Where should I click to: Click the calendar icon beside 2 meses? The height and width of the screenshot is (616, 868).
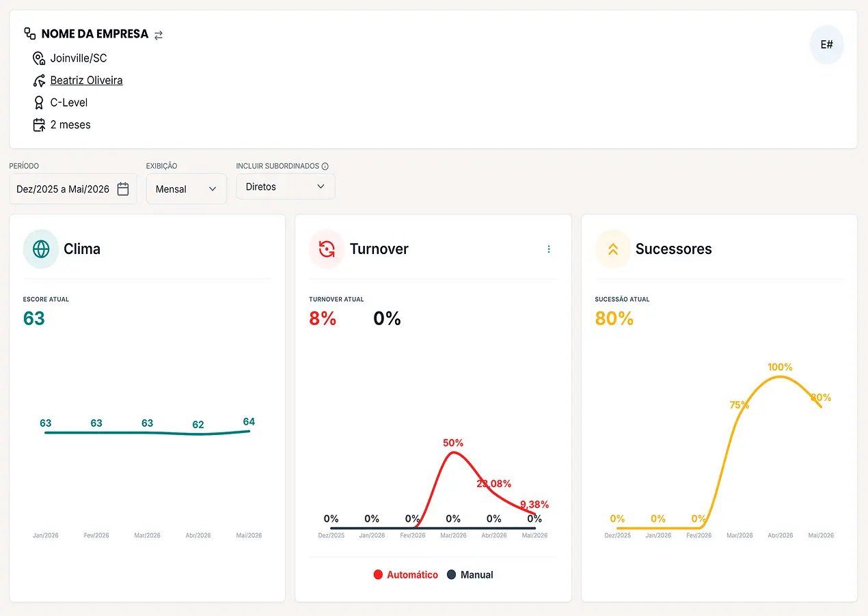(39, 125)
